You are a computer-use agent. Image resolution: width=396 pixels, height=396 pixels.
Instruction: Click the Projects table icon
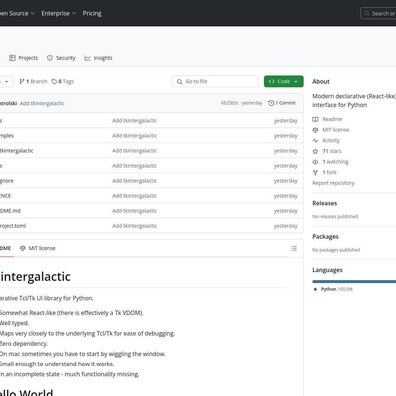pyautogui.click(x=12, y=58)
